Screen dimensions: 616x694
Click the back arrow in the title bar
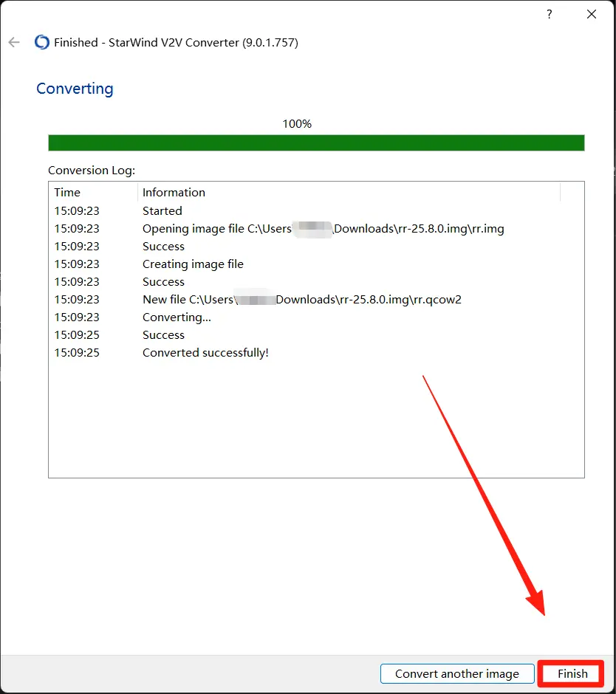[x=14, y=42]
